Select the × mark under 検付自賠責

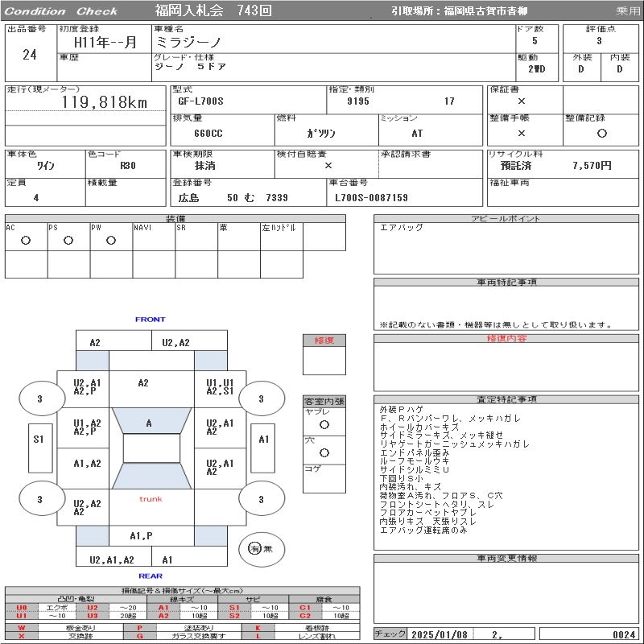point(328,165)
